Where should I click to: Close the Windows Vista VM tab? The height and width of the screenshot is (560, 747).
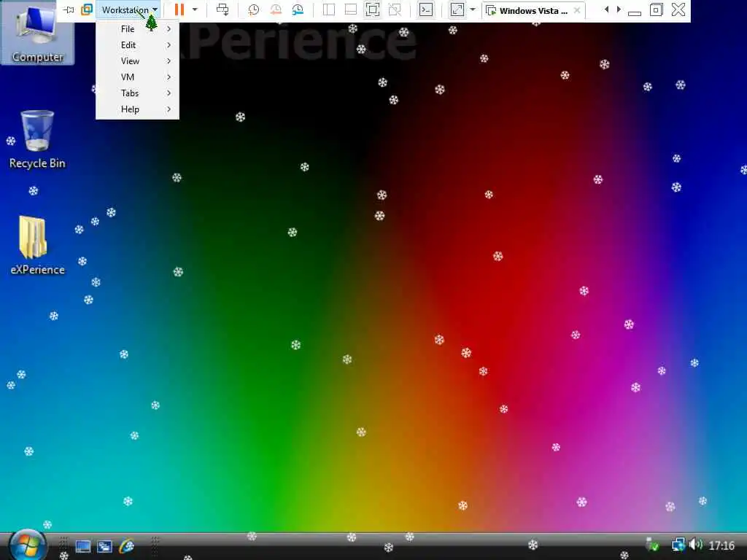577,10
